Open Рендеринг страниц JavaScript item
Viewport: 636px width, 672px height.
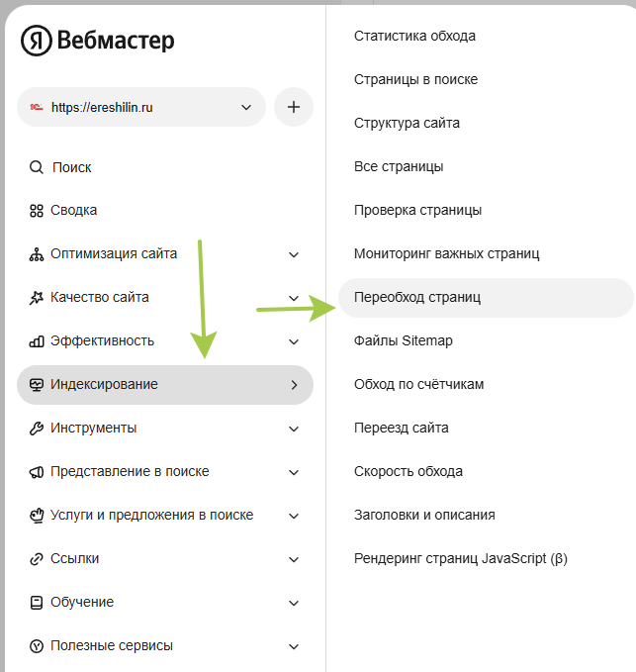pyautogui.click(x=461, y=558)
